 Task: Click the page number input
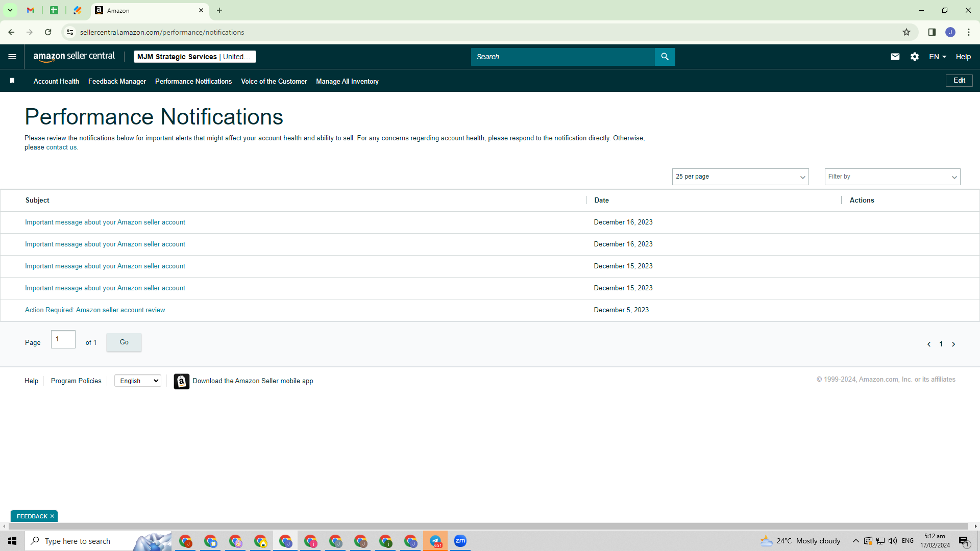[63, 339]
